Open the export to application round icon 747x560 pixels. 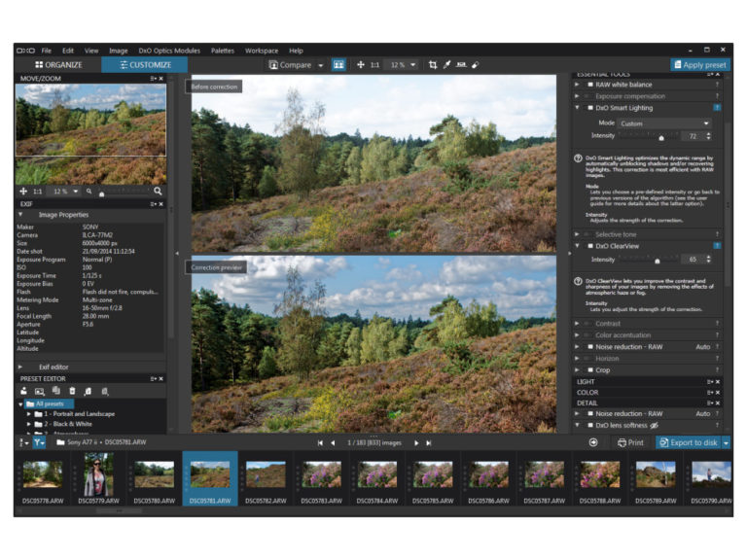[x=593, y=442]
